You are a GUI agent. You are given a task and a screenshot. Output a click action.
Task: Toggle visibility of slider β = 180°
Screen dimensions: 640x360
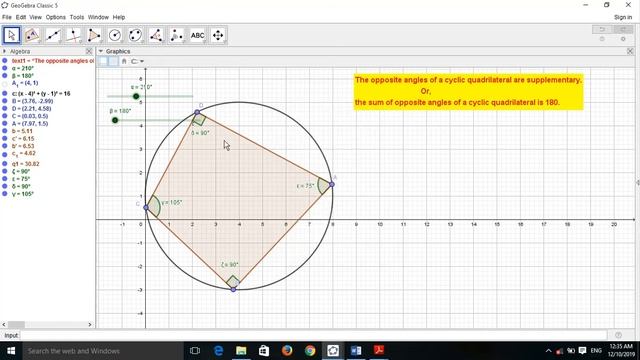coord(5,76)
